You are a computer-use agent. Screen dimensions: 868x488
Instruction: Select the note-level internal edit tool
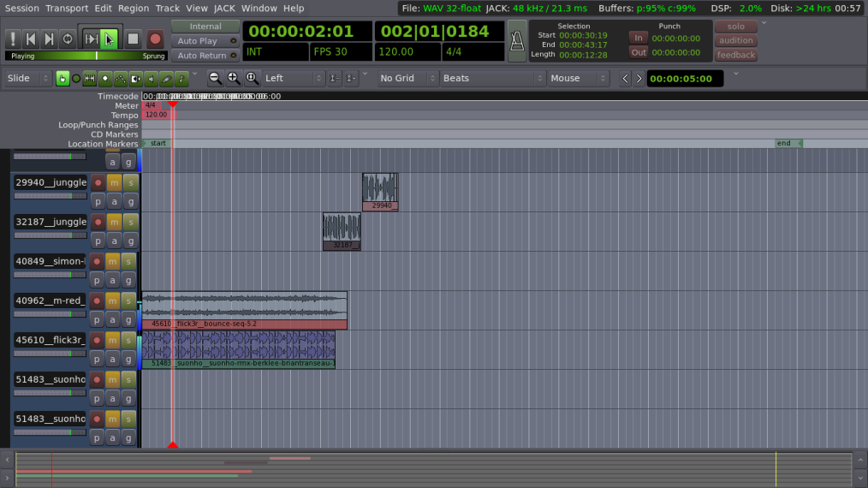(x=181, y=79)
